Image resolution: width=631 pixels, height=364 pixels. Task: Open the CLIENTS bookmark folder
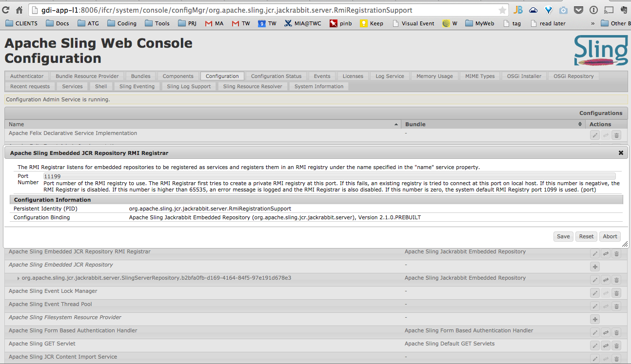tap(21, 23)
